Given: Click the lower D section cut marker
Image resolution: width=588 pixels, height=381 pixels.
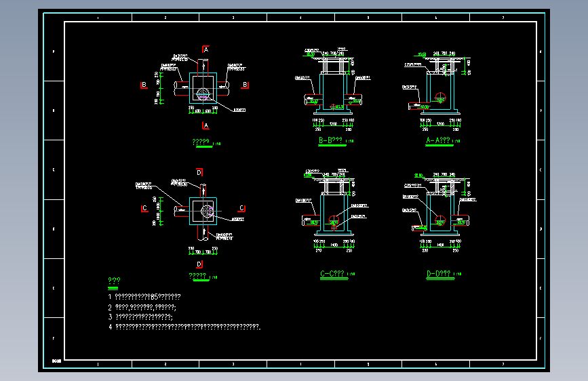Looking at the screenshot, I should tap(199, 264).
